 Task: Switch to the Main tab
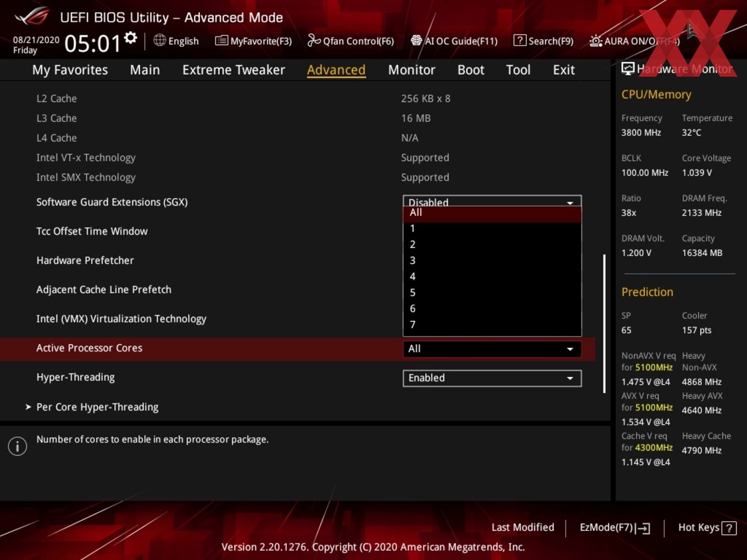145,70
